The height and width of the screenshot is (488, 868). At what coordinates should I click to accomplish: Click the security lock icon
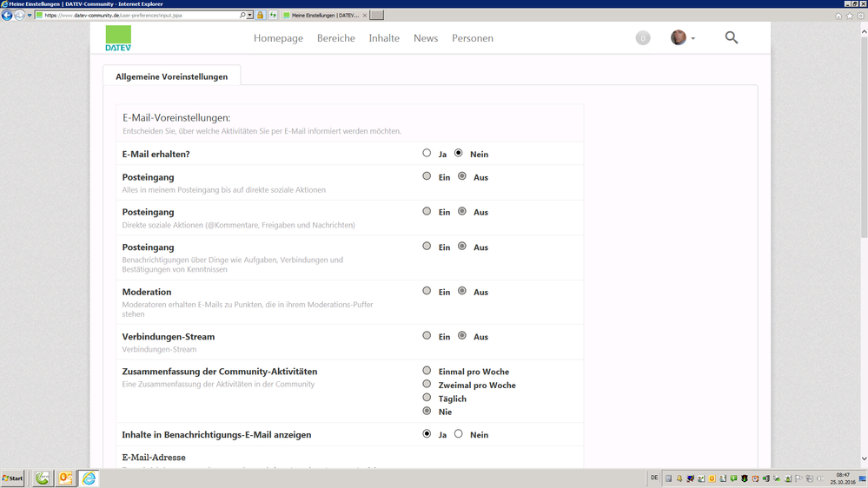tap(260, 15)
